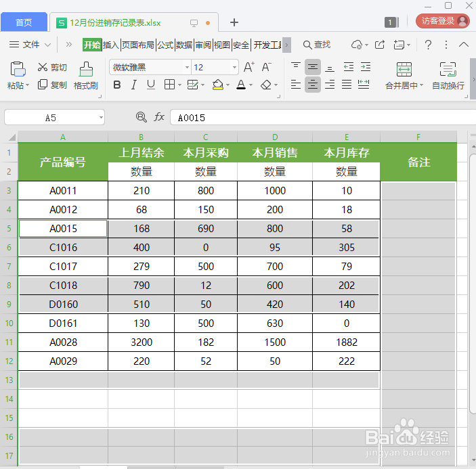Select column D header
Viewport: 476px width, 469px height.
tap(275, 137)
